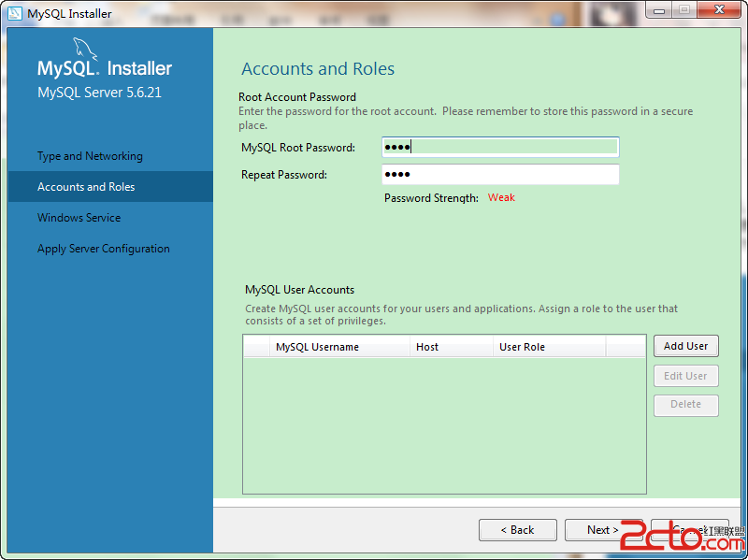The width and height of the screenshot is (748, 560).
Task: Click the Weak password strength indicator
Action: 501,197
